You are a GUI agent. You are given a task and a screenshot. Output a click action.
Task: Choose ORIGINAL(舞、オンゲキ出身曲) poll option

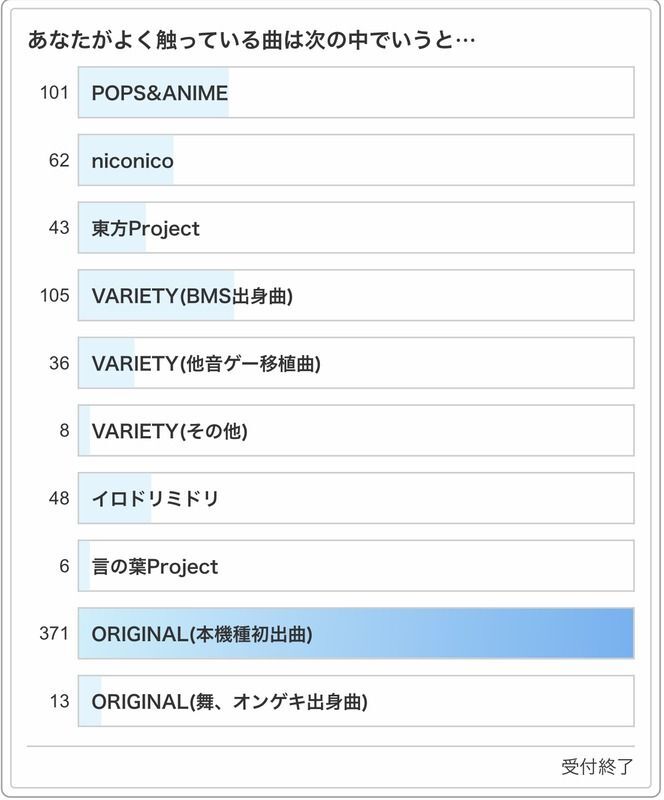356,701
